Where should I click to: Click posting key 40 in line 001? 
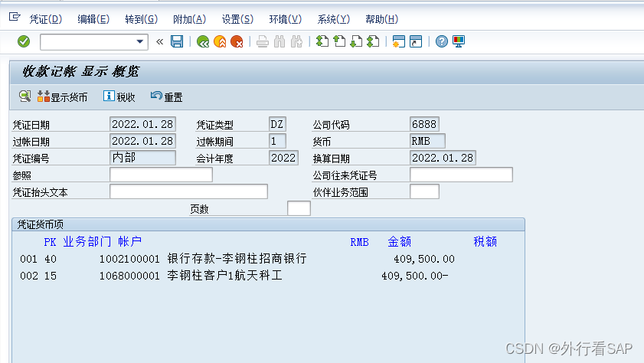point(51,259)
